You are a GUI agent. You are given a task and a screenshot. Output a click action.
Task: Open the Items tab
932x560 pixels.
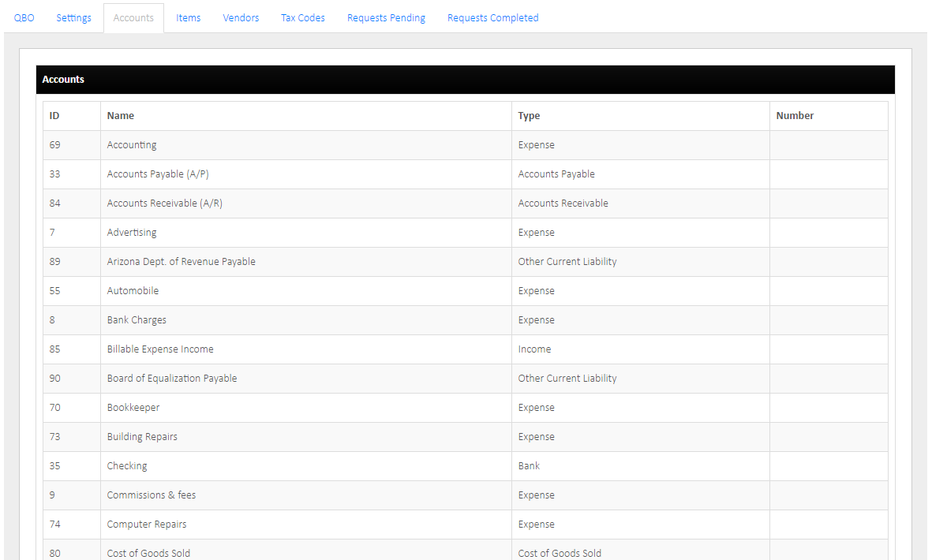point(189,18)
